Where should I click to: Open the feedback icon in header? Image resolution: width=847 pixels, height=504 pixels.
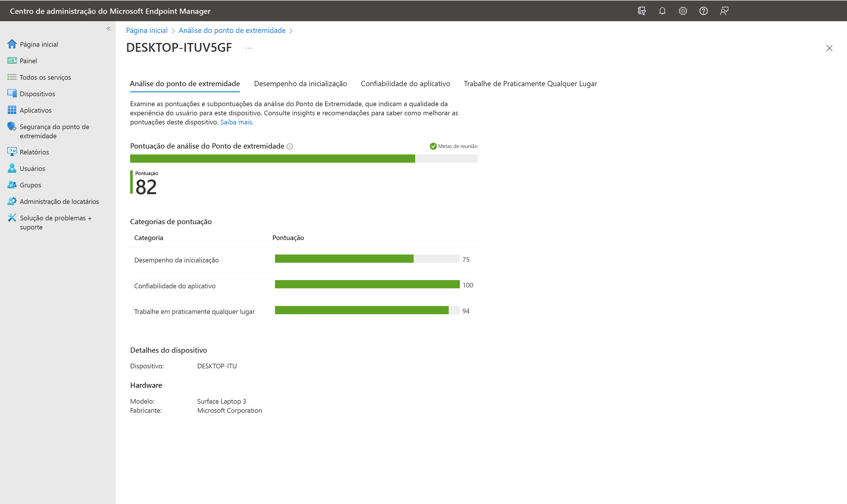tap(724, 11)
